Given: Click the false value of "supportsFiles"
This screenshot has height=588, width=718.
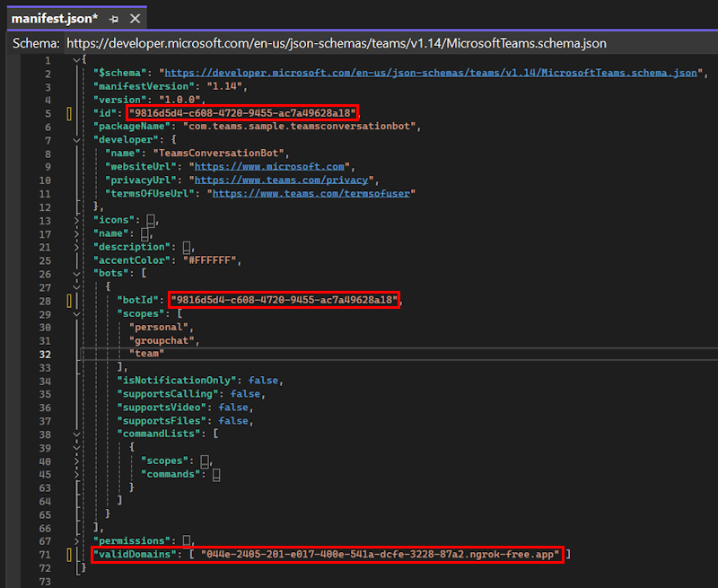Looking at the screenshot, I should coord(233,421).
